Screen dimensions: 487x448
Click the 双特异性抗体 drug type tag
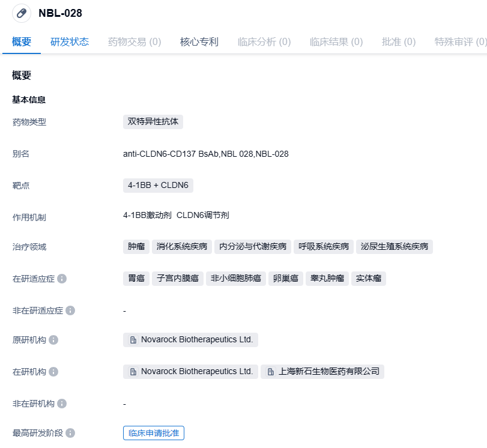[x=153, y=121]
